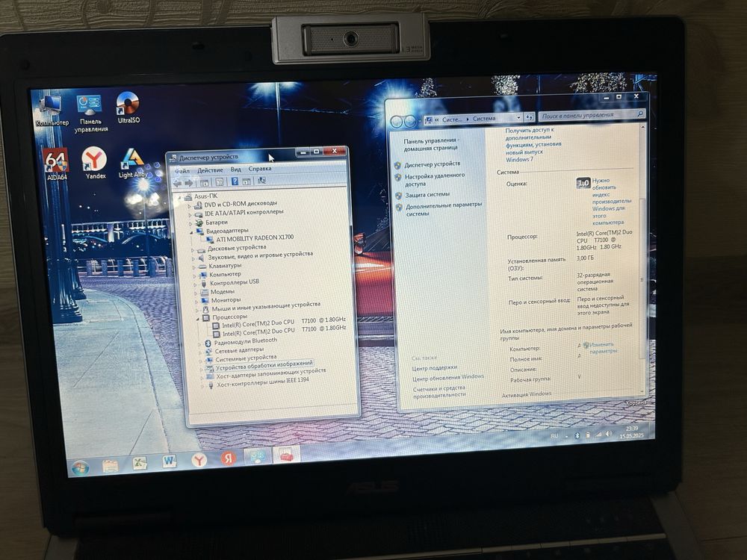The image size is (747, 560).
Task: Click the Forward arrow in Device Manager toolbar
Action: click(189, 183)
